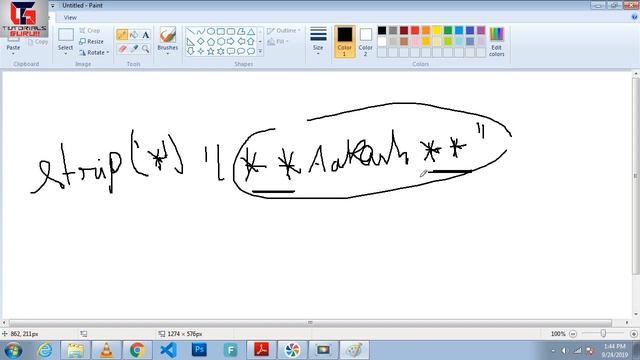Screen dimensions: 640x360
Task: Pick the Up arrow shape
Action: click(x=251, y=41)
